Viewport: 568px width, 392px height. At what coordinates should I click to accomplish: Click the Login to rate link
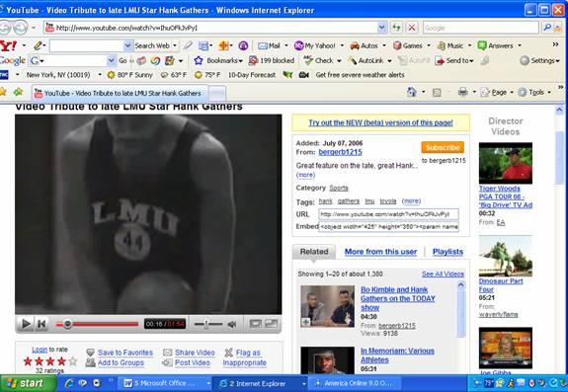(x=40, y=350)
